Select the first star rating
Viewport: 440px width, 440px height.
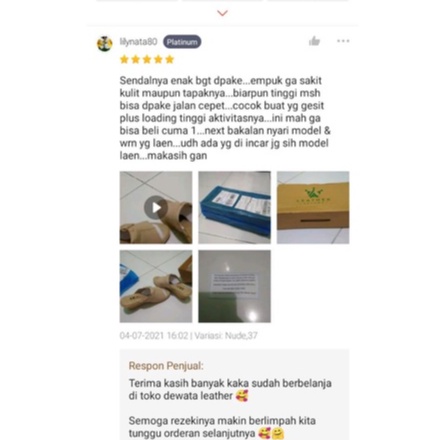click(x=124, y=59)
